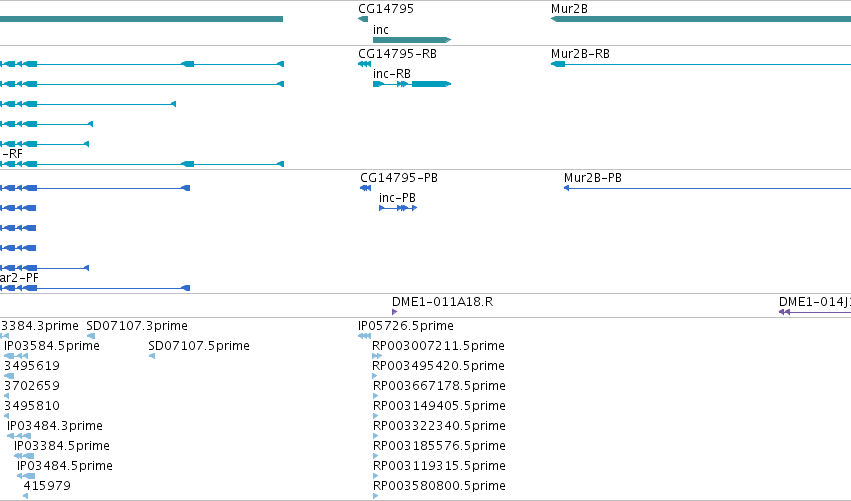Select the RP003007211.5prime label
The width and height of the screenshot is (851, 501).
pyautogui.click(x=439, y=346)
